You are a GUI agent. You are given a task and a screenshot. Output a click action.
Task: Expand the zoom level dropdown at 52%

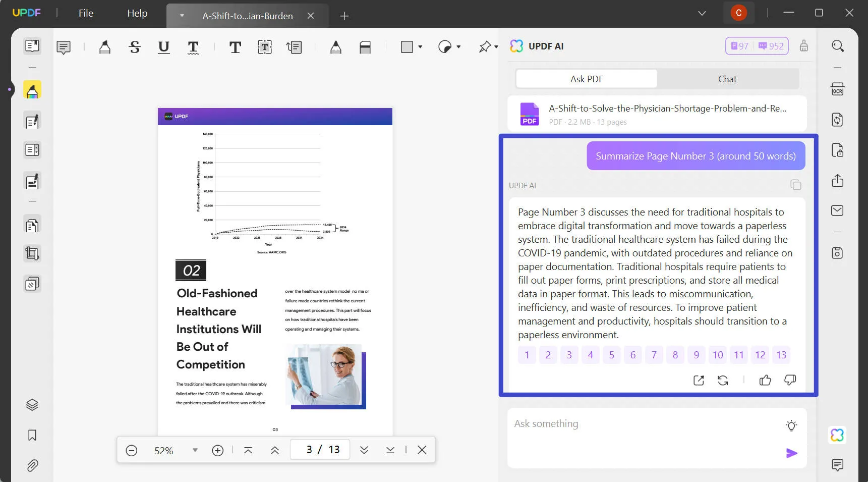click(195, 450)
